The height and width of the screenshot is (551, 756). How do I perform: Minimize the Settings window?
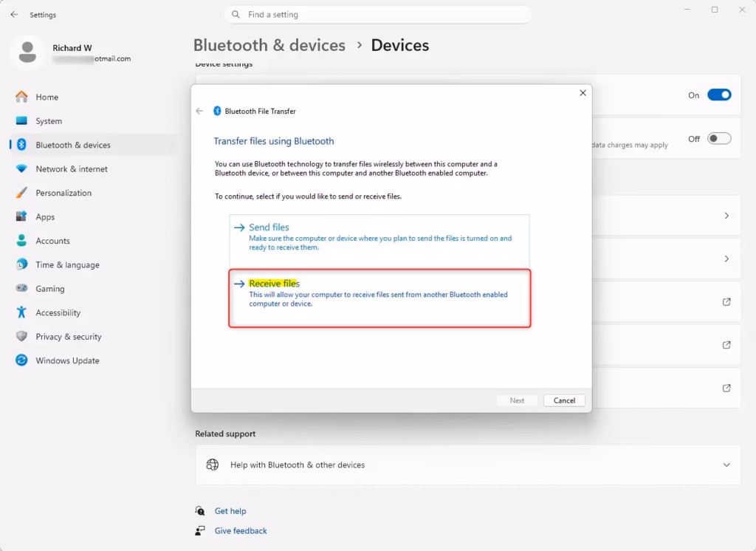click(x=687, y=10)
